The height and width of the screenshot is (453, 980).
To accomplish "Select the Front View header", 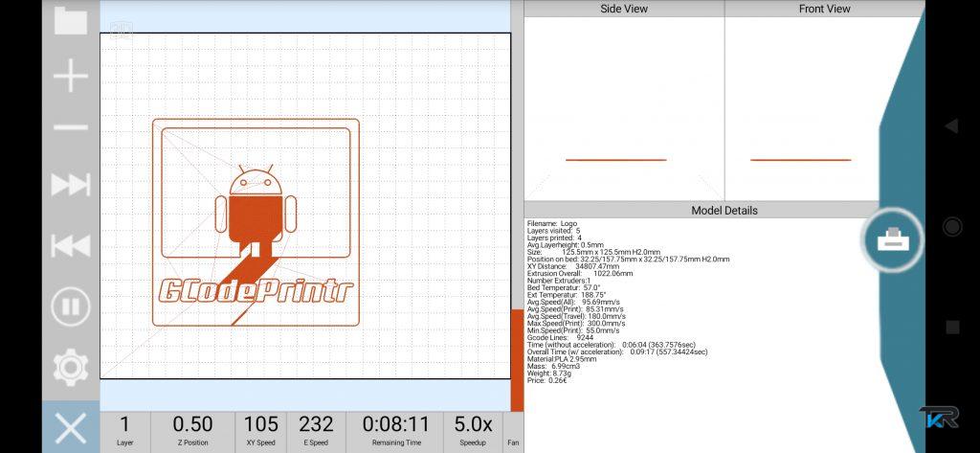I will point(824,9).
